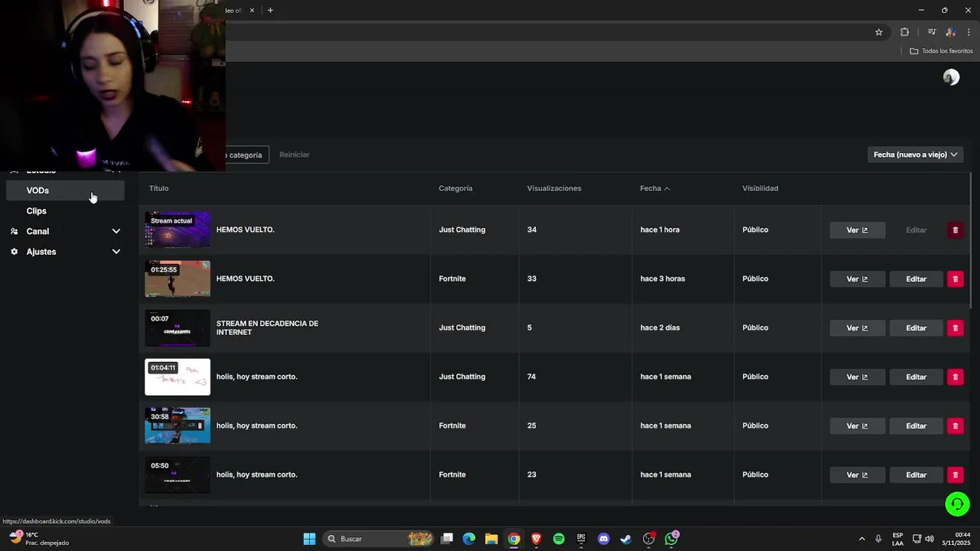Click the people icon beside Canal
The height and width of the screenshot is (551, 980).
point(14,231)
